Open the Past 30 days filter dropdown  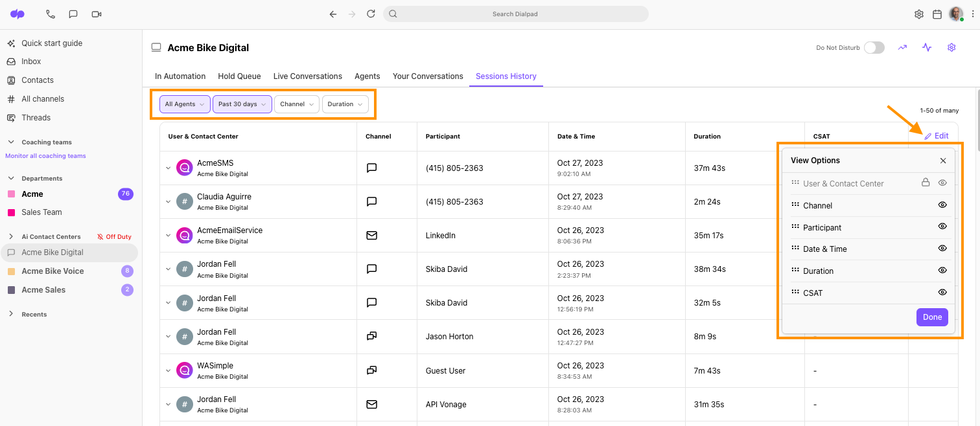242,104
